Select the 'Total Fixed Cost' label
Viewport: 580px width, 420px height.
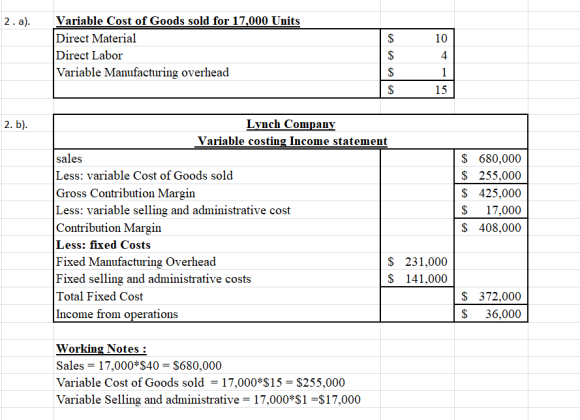pos(99,296)
